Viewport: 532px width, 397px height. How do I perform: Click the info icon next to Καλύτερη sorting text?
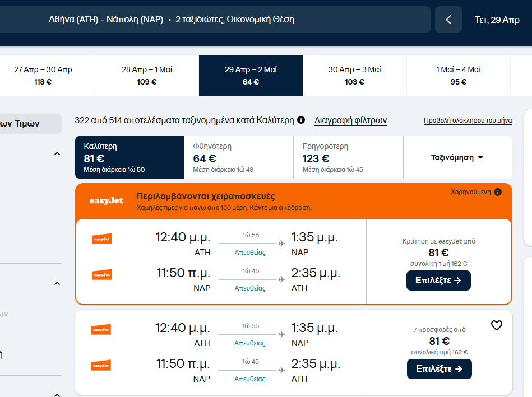pyautogui.click(x=301, y=120)
